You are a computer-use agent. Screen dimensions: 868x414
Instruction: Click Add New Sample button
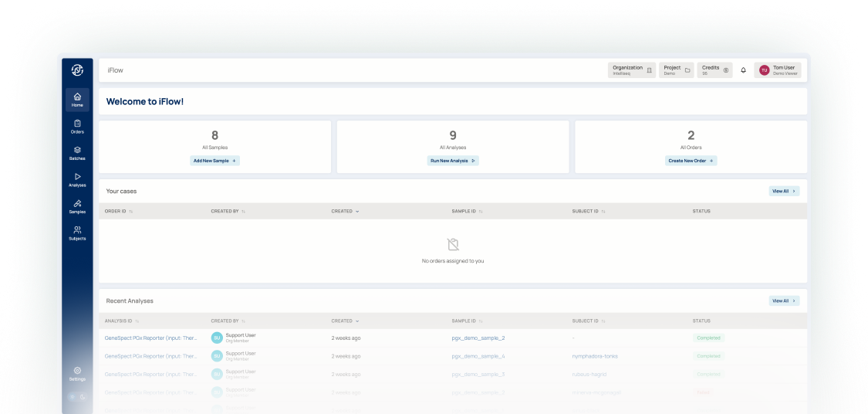click(x=214, y=161)
